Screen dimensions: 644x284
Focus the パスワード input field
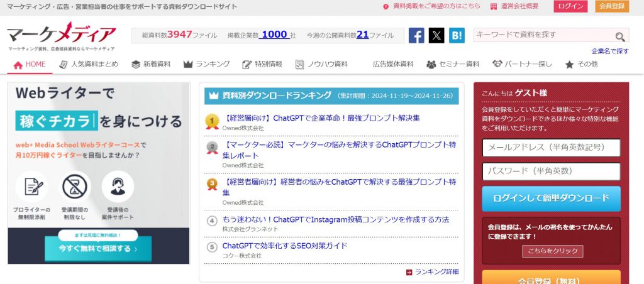click(x=551, y=172)
